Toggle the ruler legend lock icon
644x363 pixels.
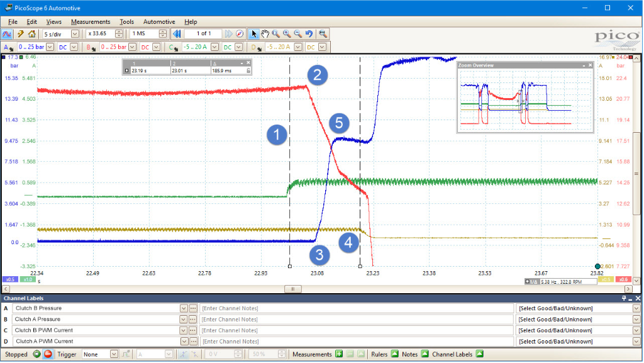click(x=248, y=70)
